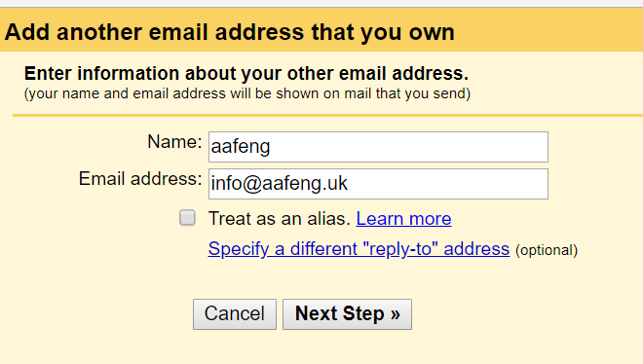Focus the Email address input field
The width and height of the screenshot is (643, 364).
pyautogui.click(x=378, y=184)
